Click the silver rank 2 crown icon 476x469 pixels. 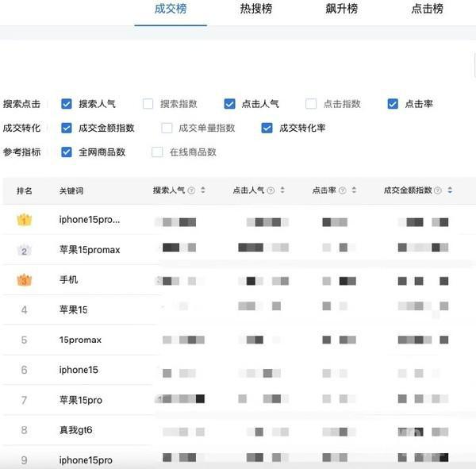pos(25,250)
